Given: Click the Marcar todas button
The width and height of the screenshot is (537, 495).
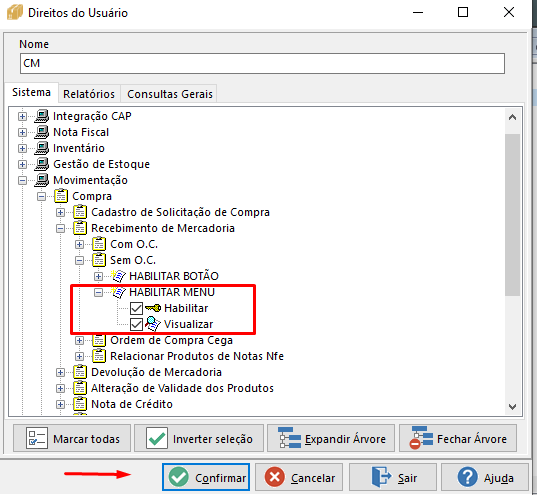Looking at the screenshot, I should [x=72, y=438].
